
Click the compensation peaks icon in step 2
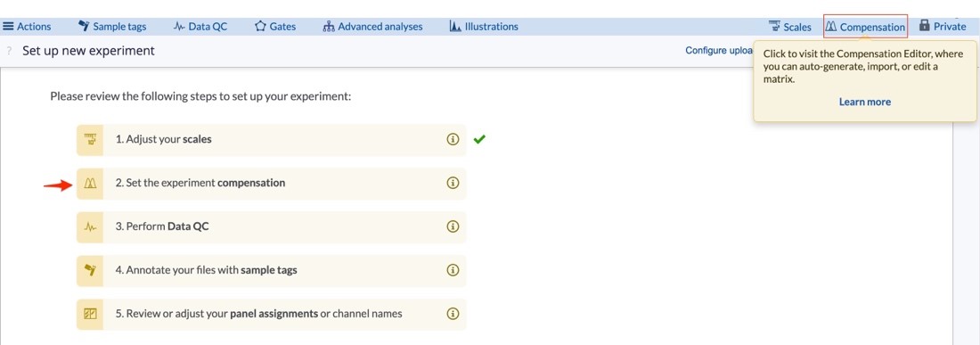pos(90,183)
